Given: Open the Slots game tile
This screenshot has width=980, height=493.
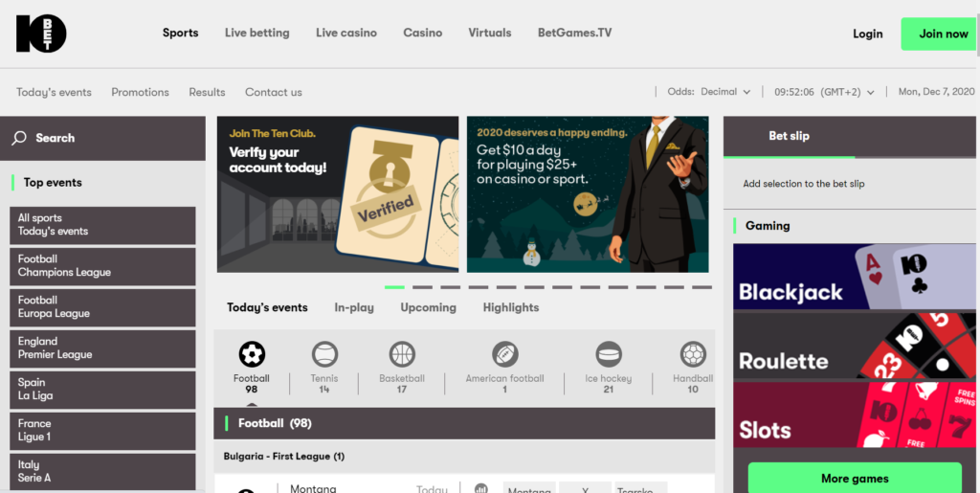Looking at the screenshot, I should pos(855,415).
